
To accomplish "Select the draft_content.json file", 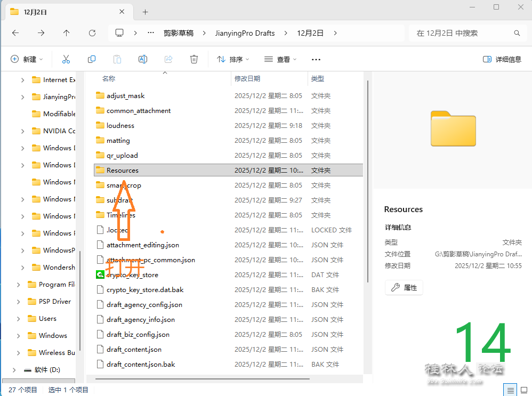I will click(134, 350).
